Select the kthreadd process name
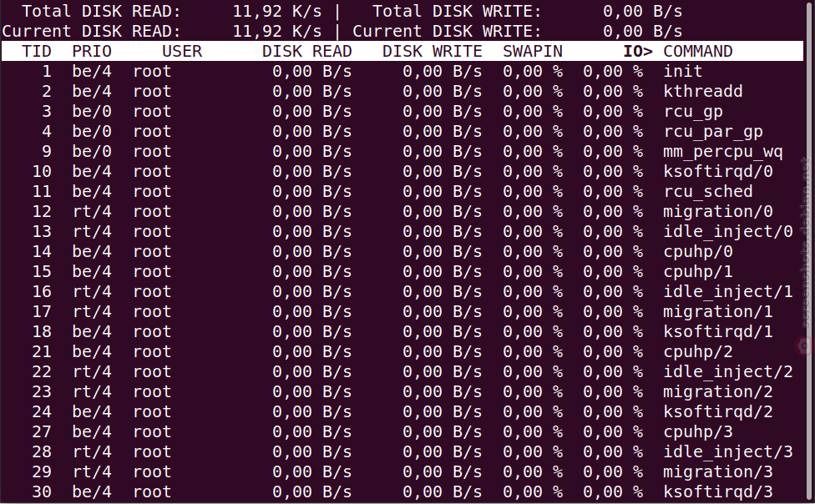 [703, 92]
